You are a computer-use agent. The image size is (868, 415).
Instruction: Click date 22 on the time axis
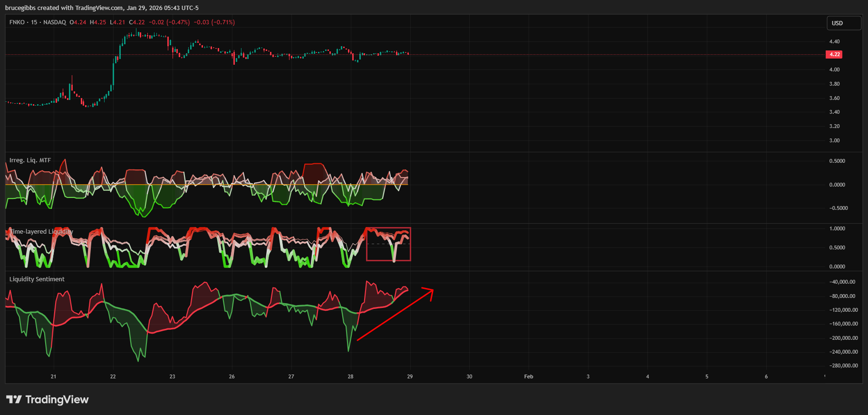click(x=113, y=376)
